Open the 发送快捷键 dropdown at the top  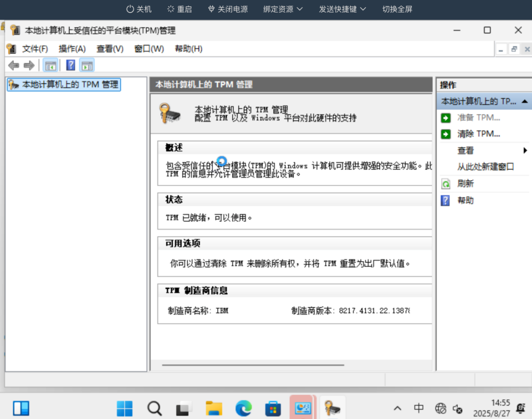342,9
